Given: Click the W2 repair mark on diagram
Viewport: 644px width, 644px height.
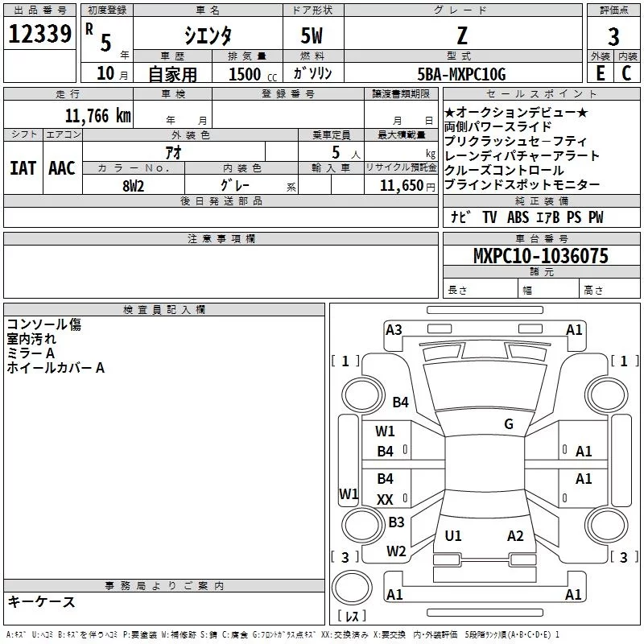Looking at the screenshot, I should (x=396, y=551).
